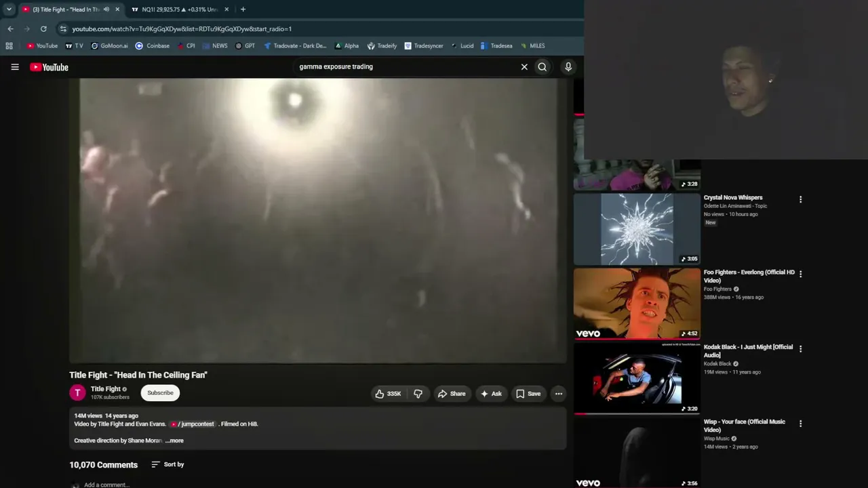The height and width of the screenshot is (488, 868).
Task: Click the Add a comment field
Action: (x=106, y=485)
